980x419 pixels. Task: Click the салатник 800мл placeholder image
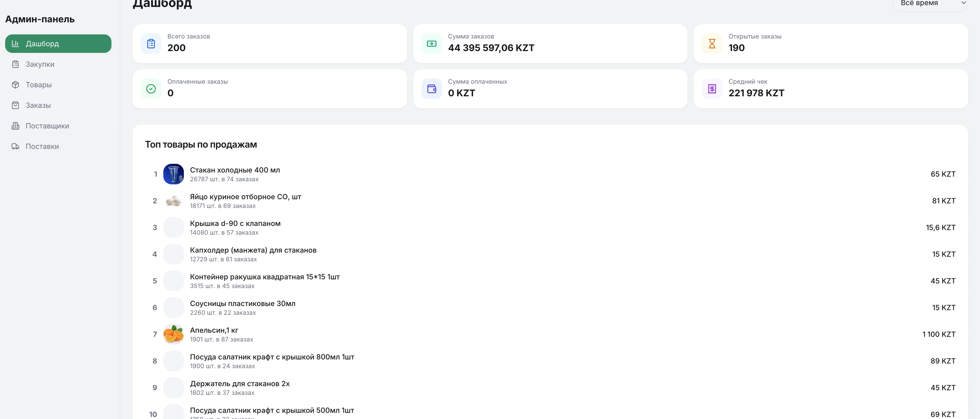tap(174, 361)
